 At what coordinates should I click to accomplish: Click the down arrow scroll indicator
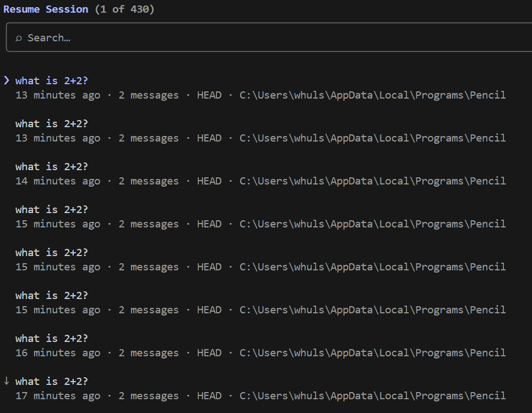click(7, 381)
